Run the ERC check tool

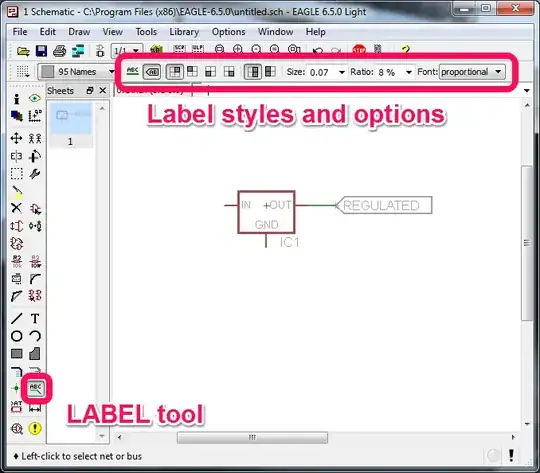tap(17, 429)
